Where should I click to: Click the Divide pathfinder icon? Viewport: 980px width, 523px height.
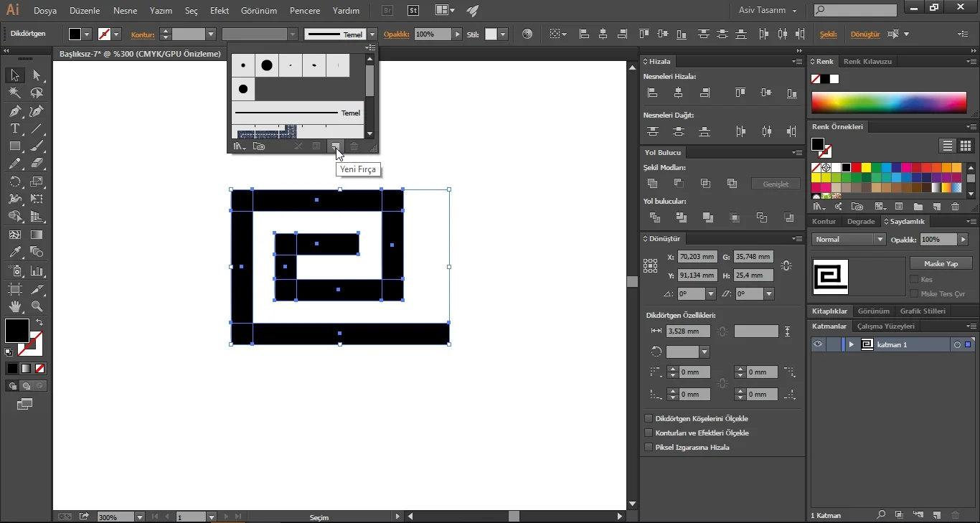coord(654,217)
